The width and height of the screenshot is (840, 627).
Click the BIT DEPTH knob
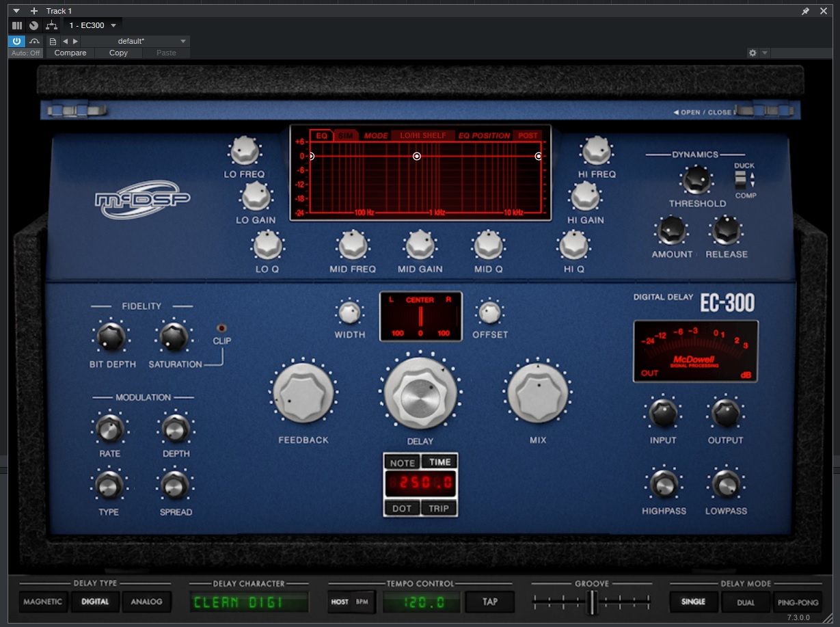tap(111, 336)
